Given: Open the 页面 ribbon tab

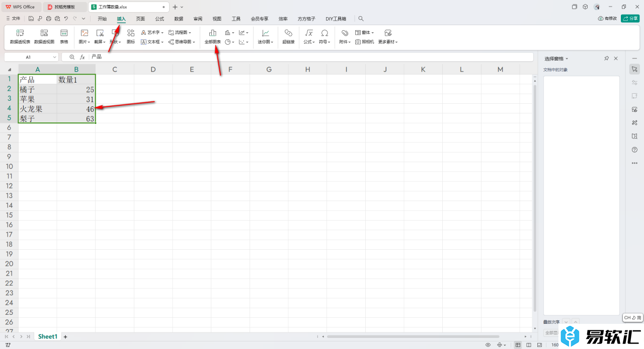Looking at the screenshot, I should (140, 19).
